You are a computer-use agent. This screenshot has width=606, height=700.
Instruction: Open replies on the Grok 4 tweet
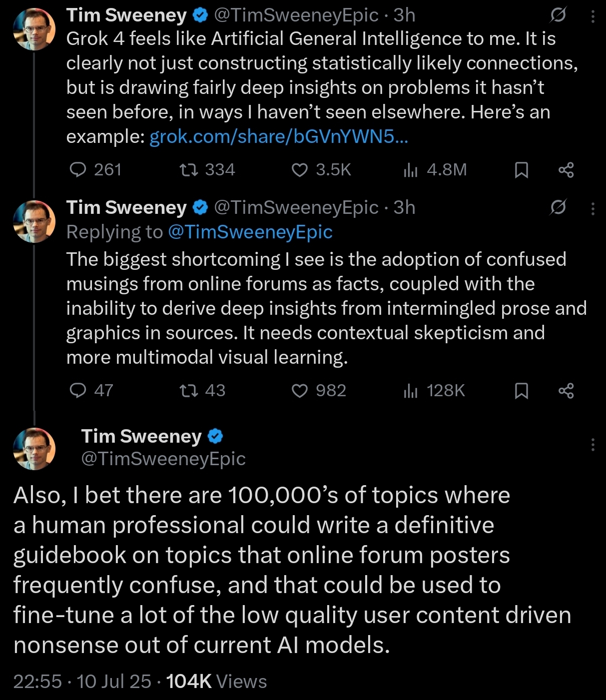tap(95, 170)
